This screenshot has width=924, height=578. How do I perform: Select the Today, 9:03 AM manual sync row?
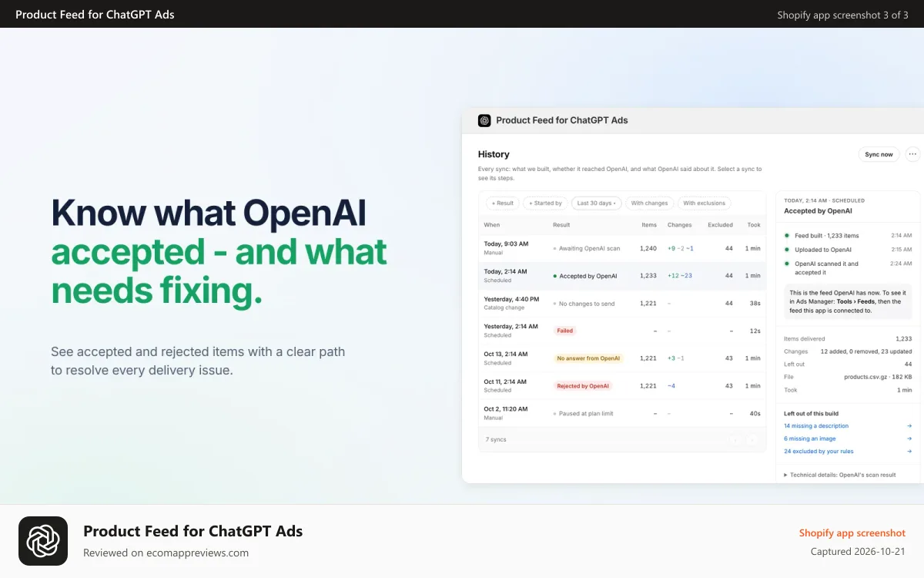pyautogui.click(x=622, y=247)
